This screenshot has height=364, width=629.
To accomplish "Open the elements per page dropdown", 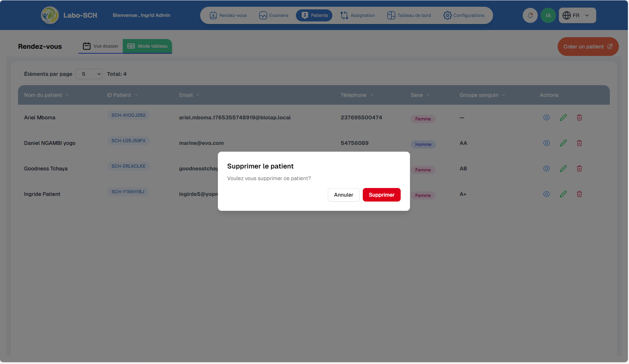I will (89, 74).
